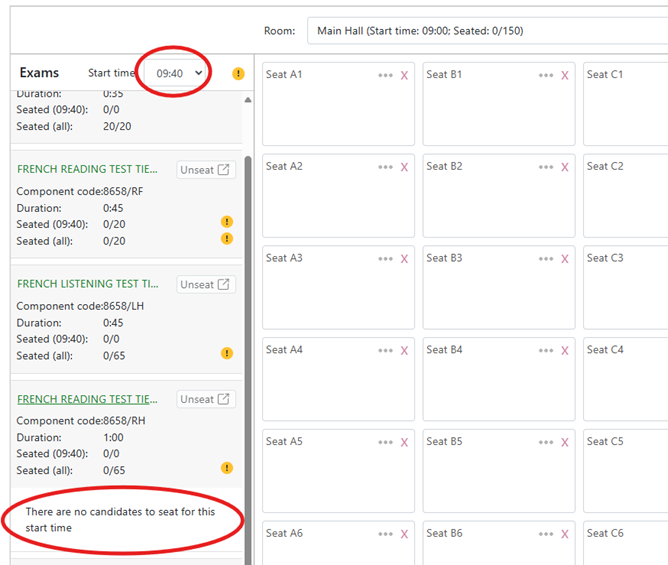Image resolution: width=668 pixels, height=565 pixels.
Task: Open the three-dot menu on Seat A5
Action: point(385,442)
